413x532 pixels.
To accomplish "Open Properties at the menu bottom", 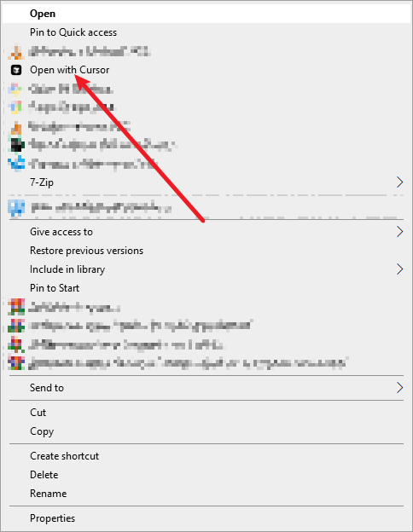I will pos(206,518).
